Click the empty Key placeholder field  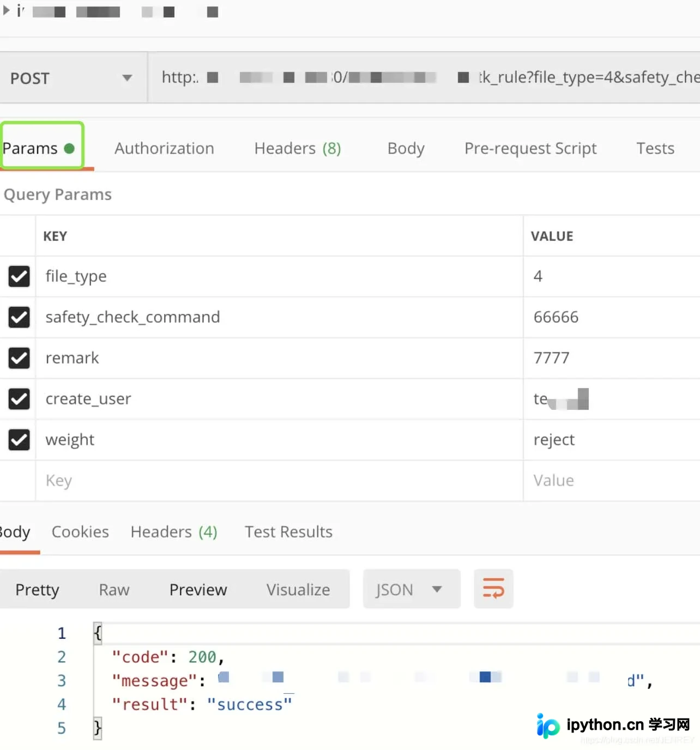(279, 481)
